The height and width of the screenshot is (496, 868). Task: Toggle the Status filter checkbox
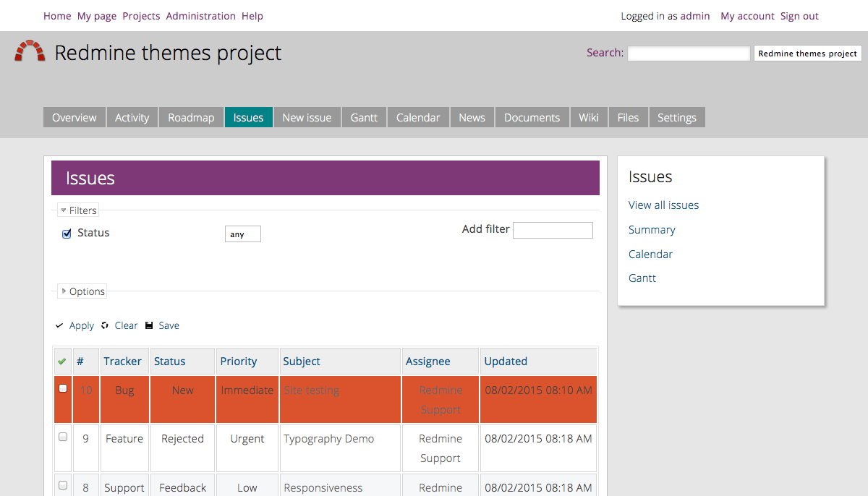67,234
